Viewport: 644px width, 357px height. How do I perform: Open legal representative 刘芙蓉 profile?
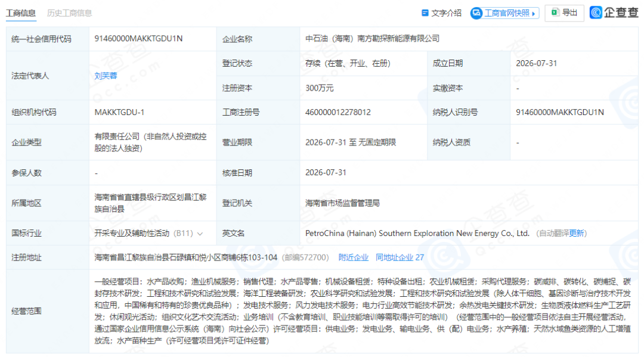coord(106,76)
